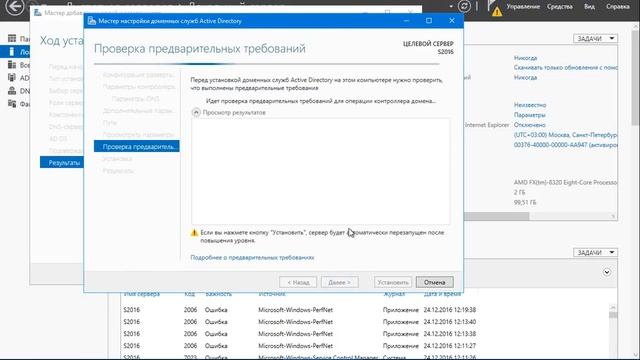640x360 pixels.
Task: Click the yellow warning icon beside the restart notice
Action: click(194, 233)
